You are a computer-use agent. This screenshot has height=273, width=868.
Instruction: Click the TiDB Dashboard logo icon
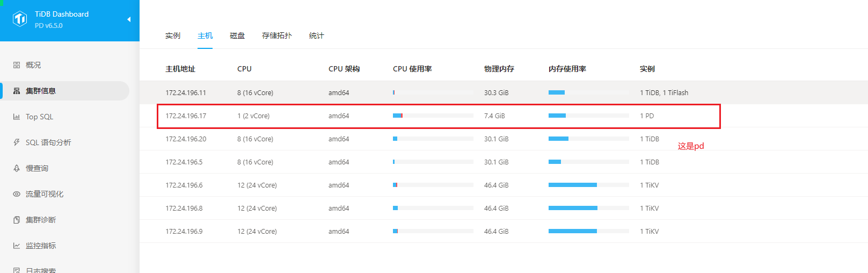(x=20, y=19)
